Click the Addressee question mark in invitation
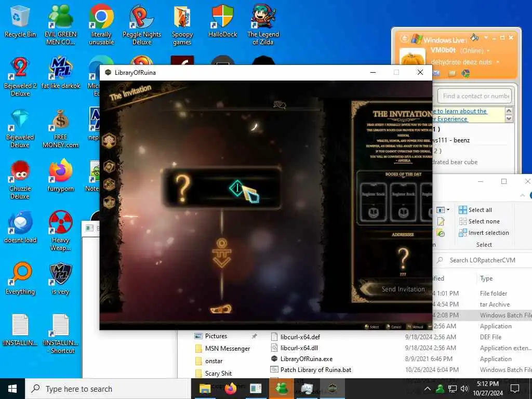 (403, 259)
